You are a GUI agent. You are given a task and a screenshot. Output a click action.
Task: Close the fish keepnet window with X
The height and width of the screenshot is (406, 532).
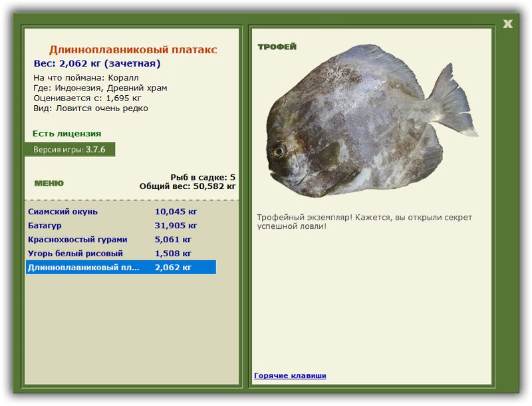(x=507, y=24)
